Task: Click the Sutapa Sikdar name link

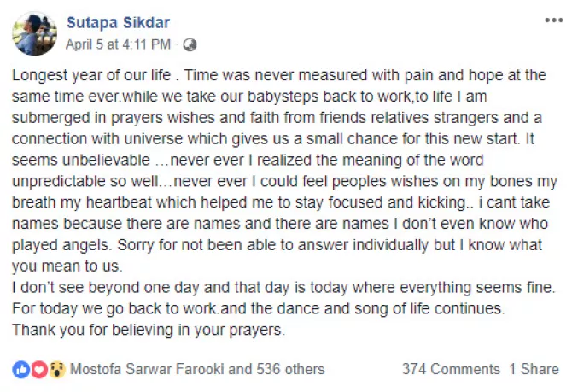Action: click(116, 23)
